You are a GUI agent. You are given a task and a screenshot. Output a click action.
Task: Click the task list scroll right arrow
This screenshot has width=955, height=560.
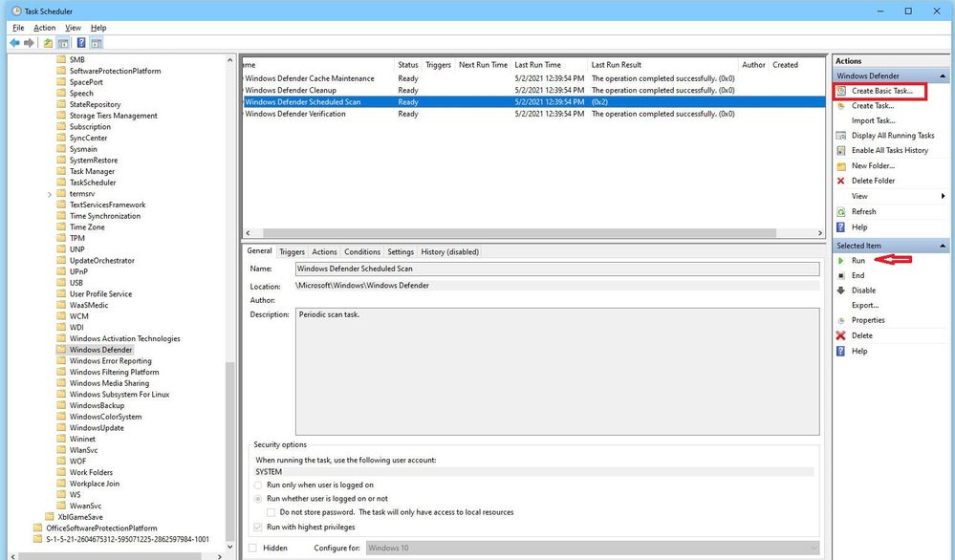pyautogui.click(x=820, y=233)
